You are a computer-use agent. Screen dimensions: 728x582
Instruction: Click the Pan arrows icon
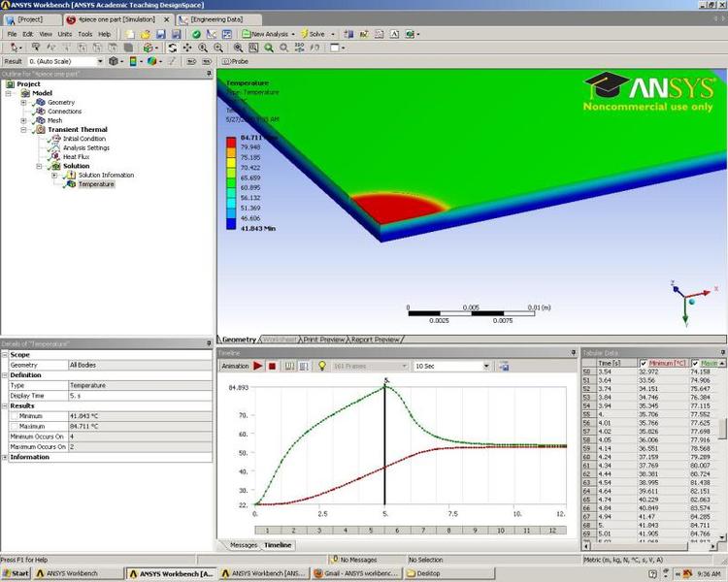click(187, 48)
